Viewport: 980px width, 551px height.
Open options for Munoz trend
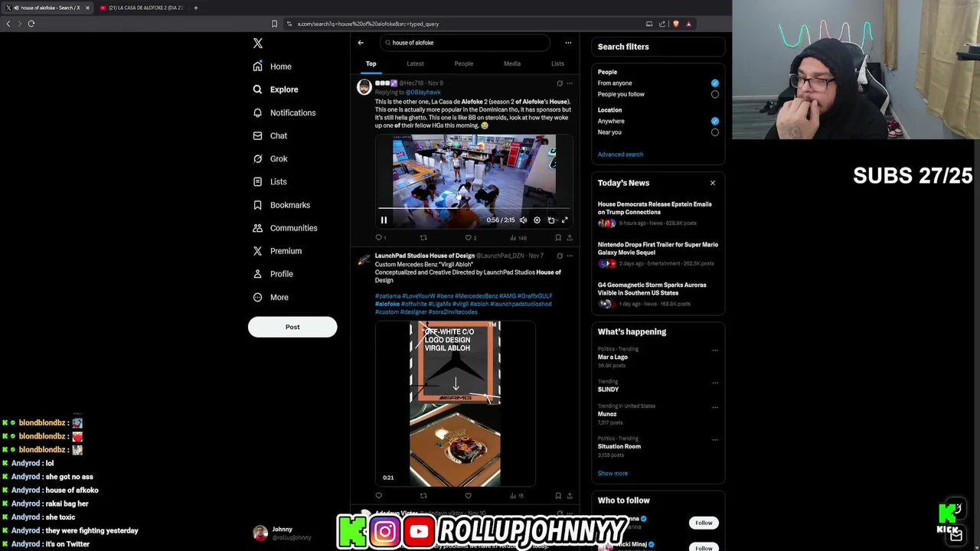[715, 407]
